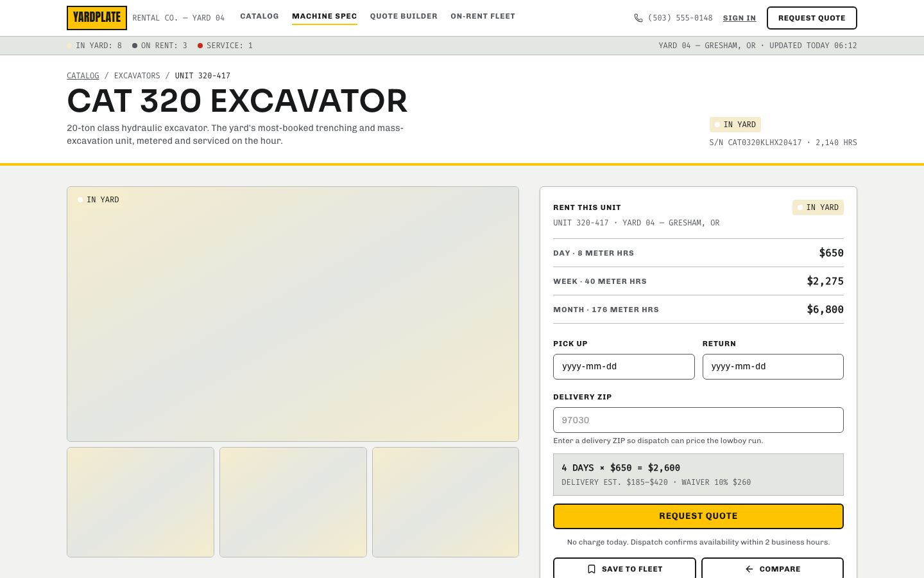Click the CATALOG breadcrumb link

83,76
